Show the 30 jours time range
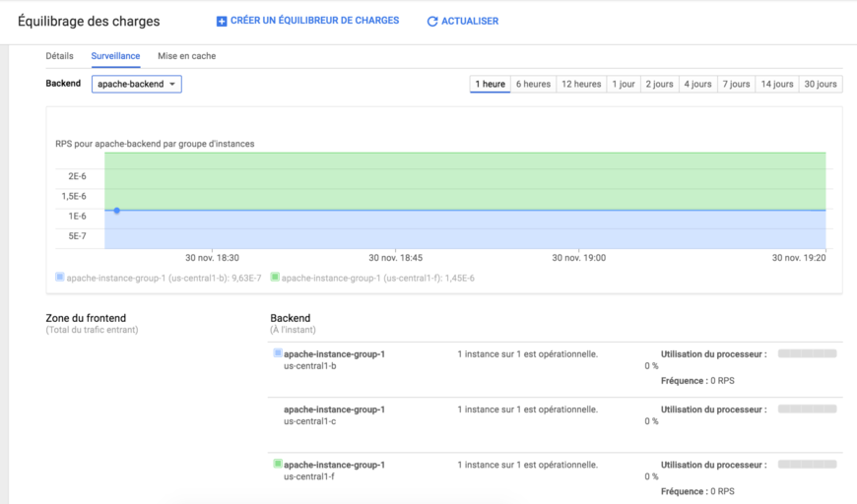 (x=821, y=84)
